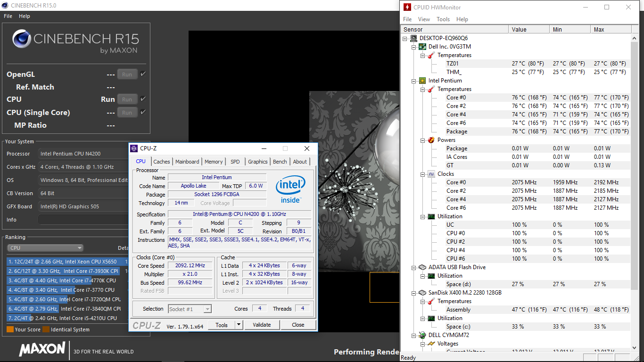The height and width of the screenshot is (362, 644).
Task: Click the DESKTOP-EQ960Q6 computer icon
Action: [x=414, y=38]
